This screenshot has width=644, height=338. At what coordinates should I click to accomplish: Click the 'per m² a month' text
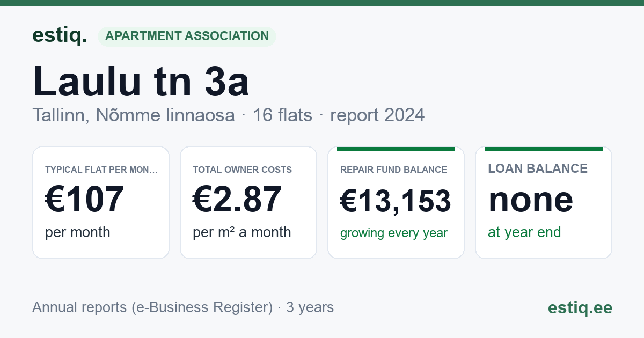point(242,232)
